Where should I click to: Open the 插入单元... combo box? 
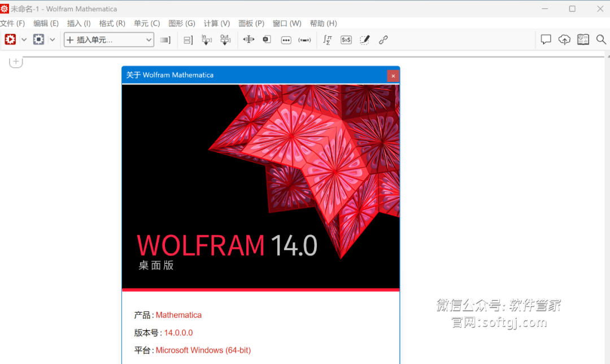coord(109,40)
